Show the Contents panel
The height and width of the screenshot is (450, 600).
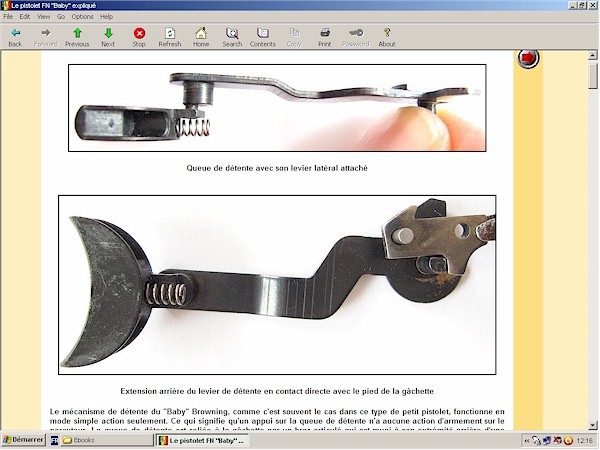pos(263,36)
